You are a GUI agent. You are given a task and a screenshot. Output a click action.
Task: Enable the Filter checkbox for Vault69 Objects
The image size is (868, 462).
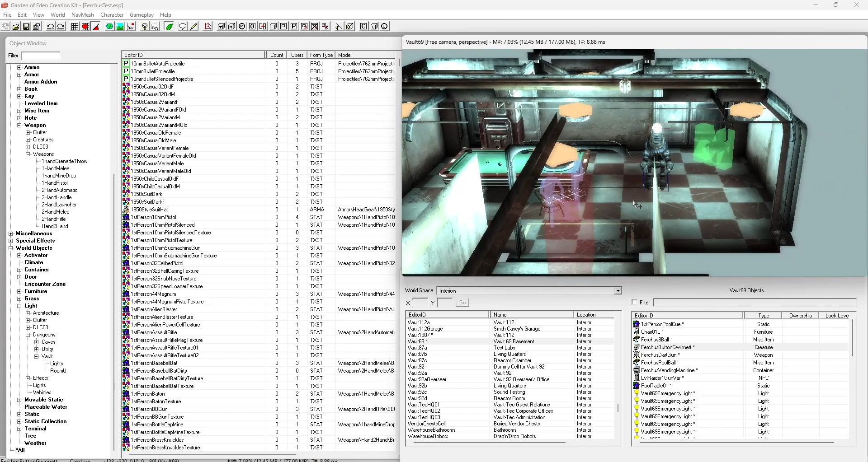pos(634,303)
